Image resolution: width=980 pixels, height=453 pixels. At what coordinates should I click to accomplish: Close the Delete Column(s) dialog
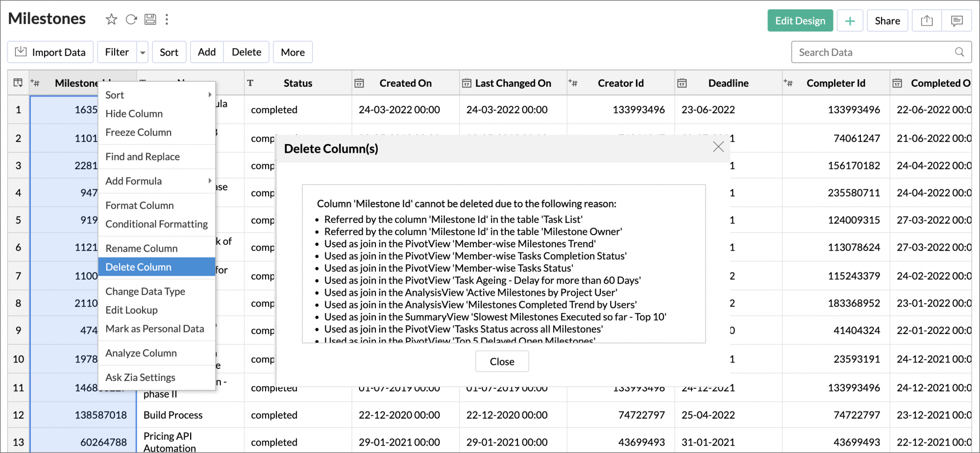[x=718, y=146]
